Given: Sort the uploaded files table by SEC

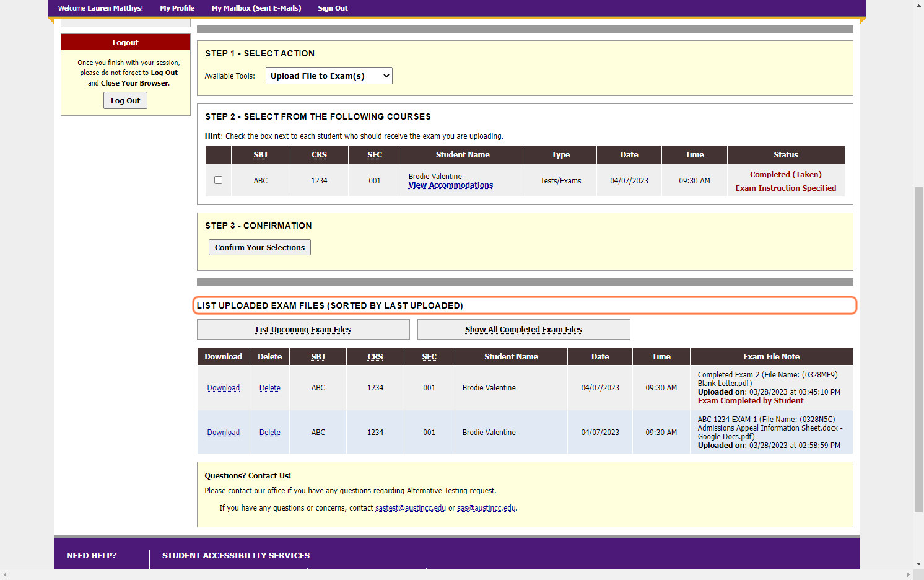Looking at the screenshot, I should click(x=429, y=357).
